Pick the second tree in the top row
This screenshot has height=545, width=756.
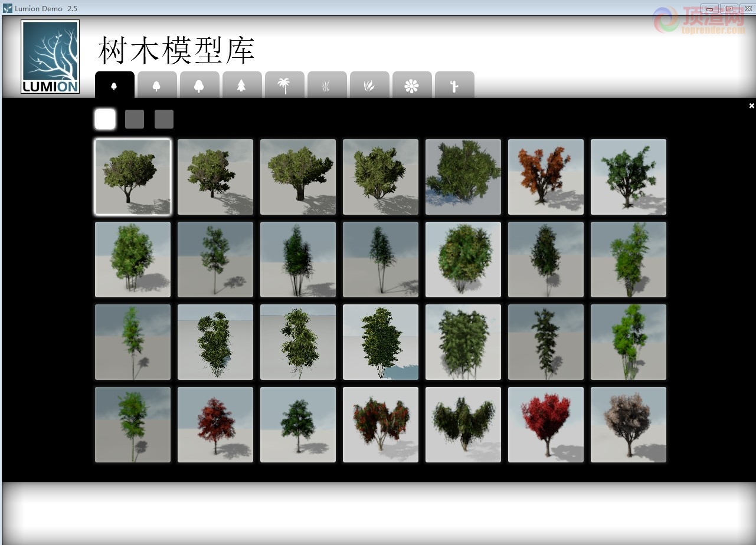tap(215, 177)
